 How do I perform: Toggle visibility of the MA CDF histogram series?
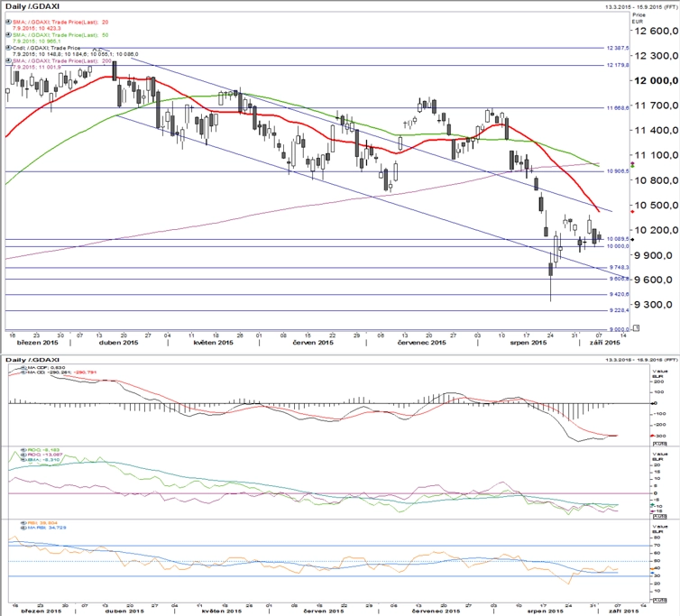pos(23,368)
